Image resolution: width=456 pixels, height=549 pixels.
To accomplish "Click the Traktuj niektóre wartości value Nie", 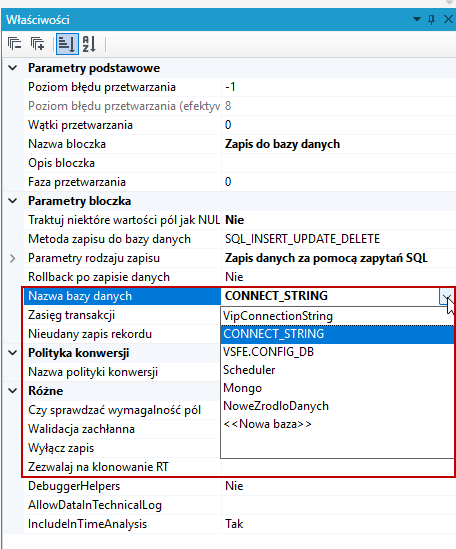I will pyautogui.click(x=339, y=220).
